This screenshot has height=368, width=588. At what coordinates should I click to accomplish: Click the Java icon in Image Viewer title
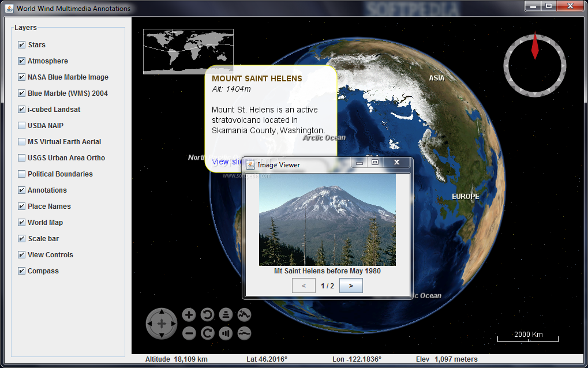click(250, 165)
